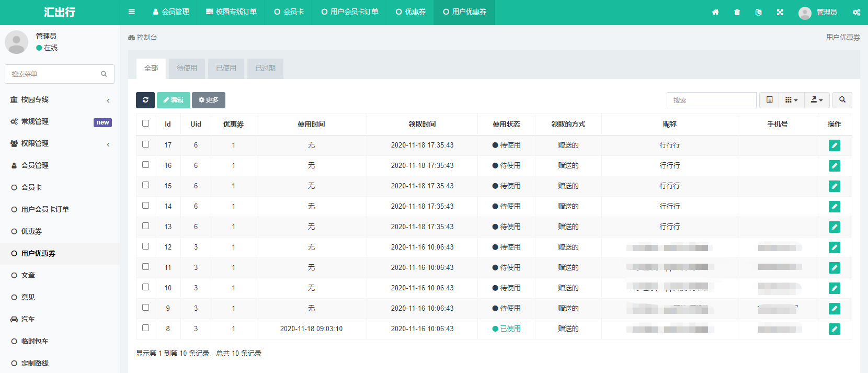This screenshot has height=373, width=868.
Task: Open 常规管理 in the sidebar
Action: [x=60, y=121]
